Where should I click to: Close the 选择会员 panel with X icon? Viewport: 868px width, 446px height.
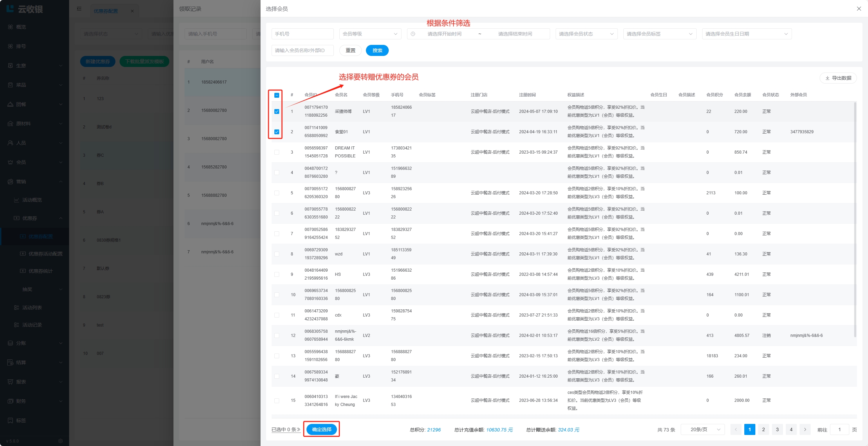859,9
